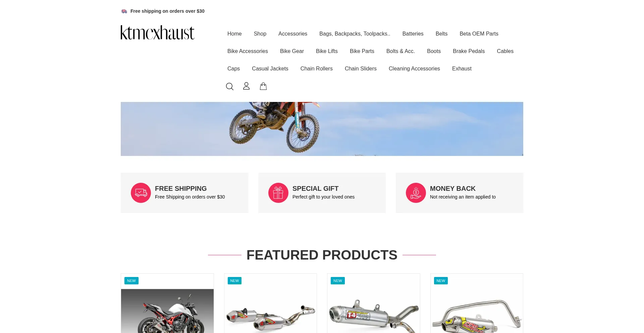Open the shopping bag cart icon

point(263,86)
